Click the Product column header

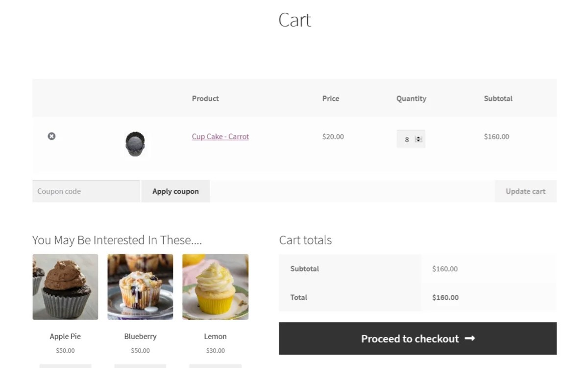coord(205,98)
